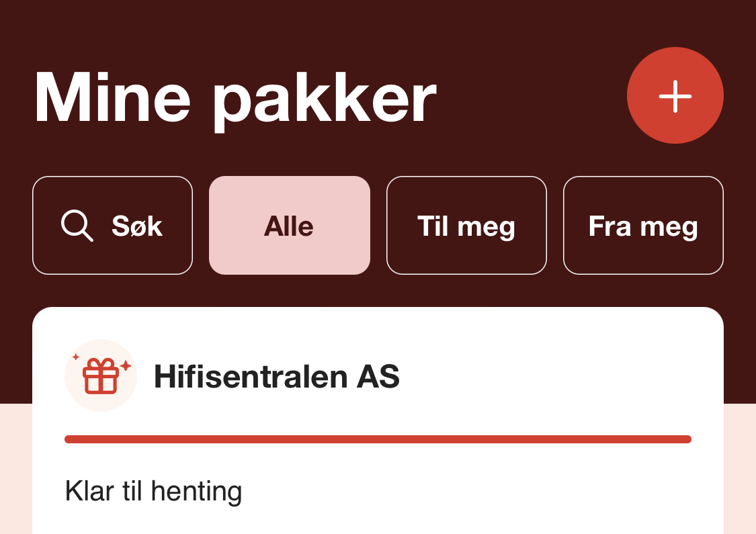Switch to the Fra meg tab
The height and width of the screenshot is (534, 756).
point(643,226)
